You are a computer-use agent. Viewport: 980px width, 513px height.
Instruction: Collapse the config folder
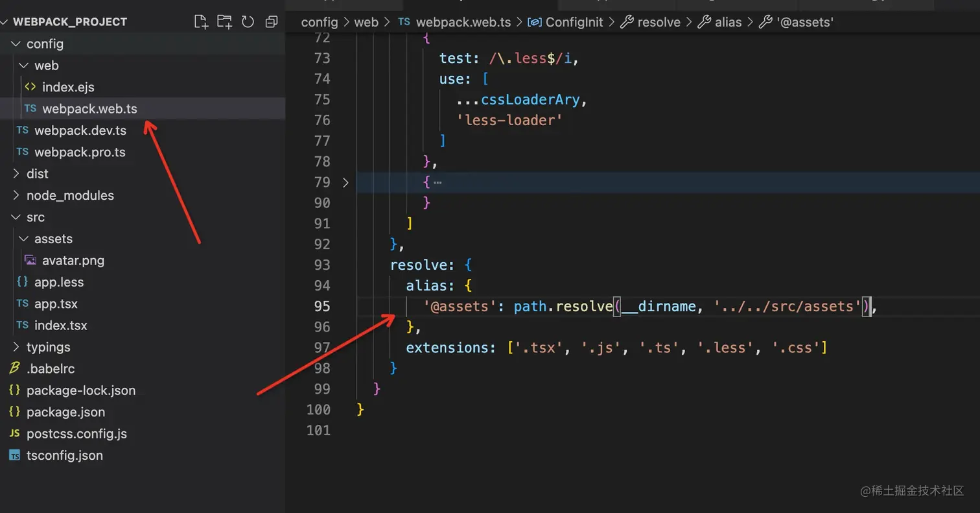16,43
